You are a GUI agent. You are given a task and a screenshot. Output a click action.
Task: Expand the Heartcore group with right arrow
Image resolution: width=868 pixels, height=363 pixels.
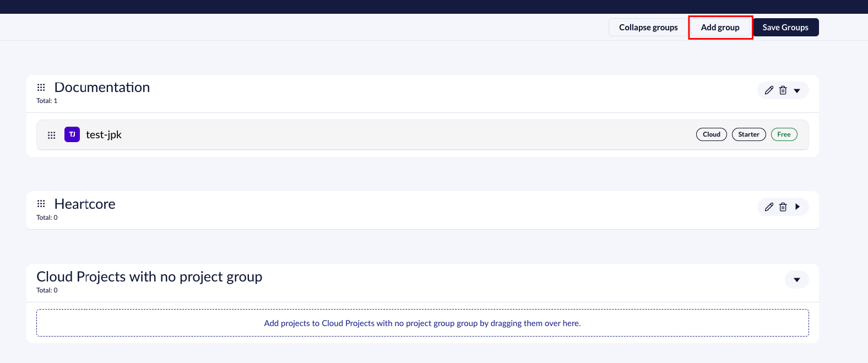(797, 207)
